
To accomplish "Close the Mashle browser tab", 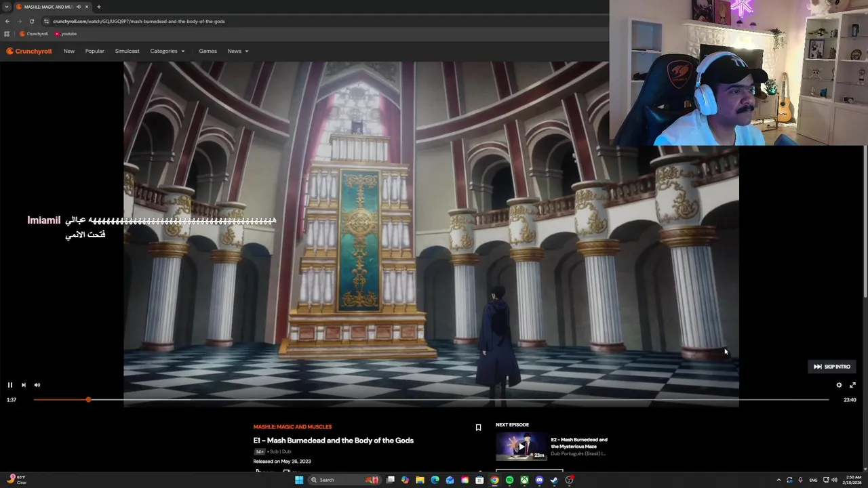I will click(87, 7).
